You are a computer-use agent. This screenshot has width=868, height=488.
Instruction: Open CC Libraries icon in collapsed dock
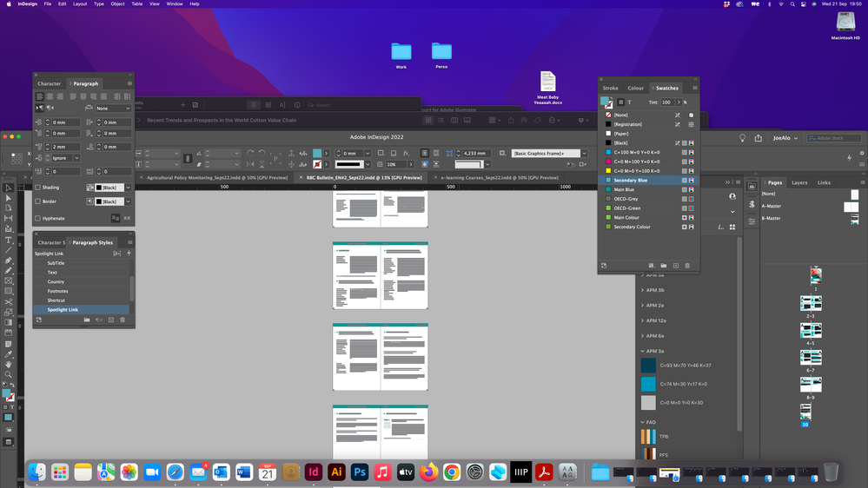point(752,187)
